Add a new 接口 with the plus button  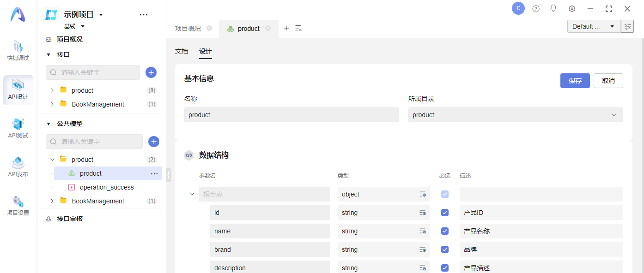click(x=151, y=72)
